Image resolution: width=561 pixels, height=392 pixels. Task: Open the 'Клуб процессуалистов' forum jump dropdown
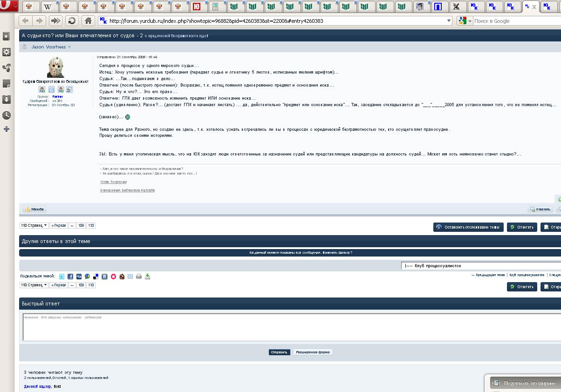[480, 265]
